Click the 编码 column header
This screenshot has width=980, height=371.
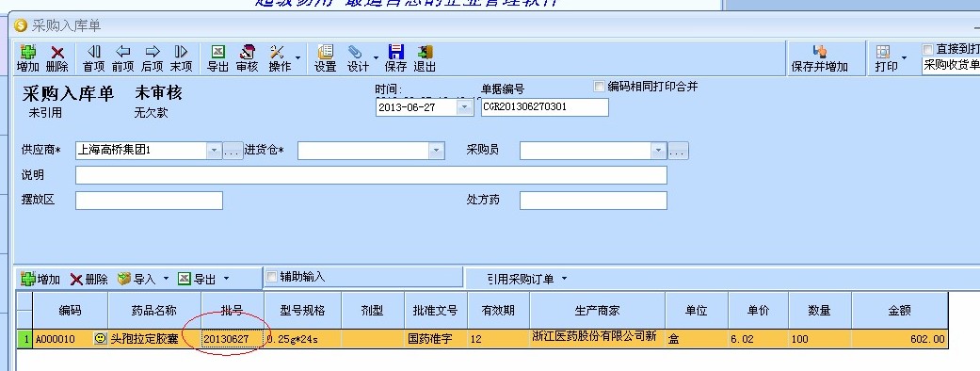70,311
